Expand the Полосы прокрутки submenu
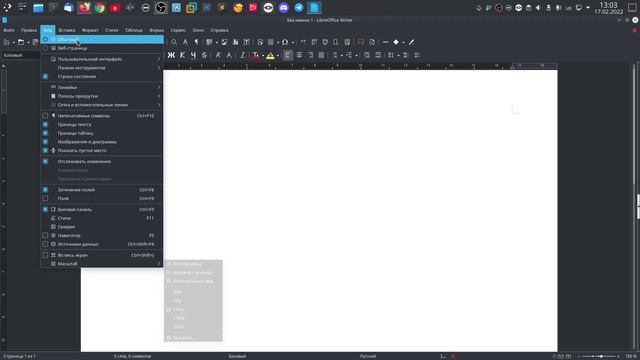 102,96
